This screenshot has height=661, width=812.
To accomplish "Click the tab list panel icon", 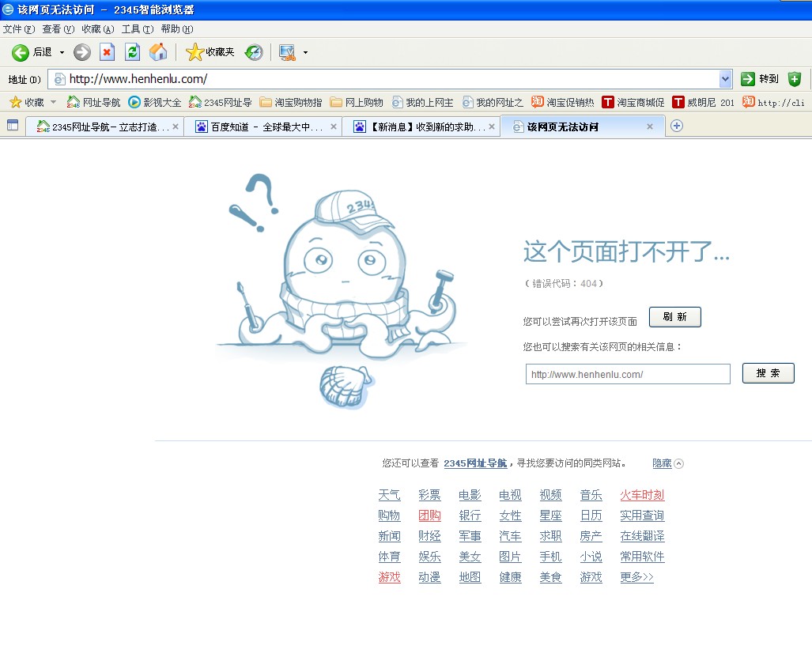I will coord(13,125).
